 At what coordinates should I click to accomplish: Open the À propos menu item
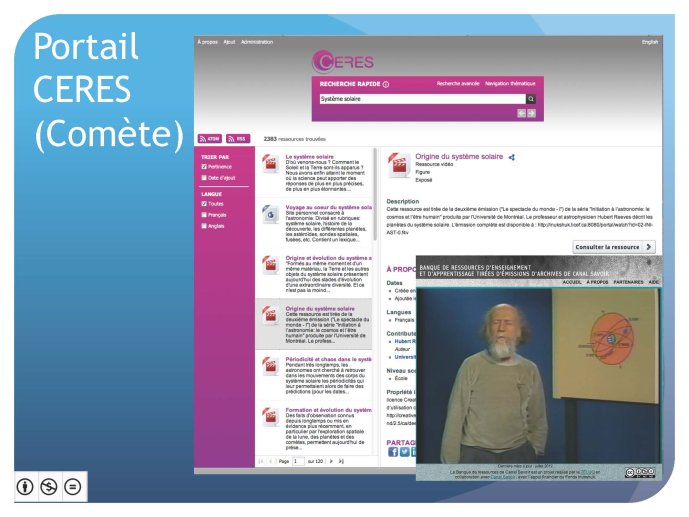tap(207, 42)
